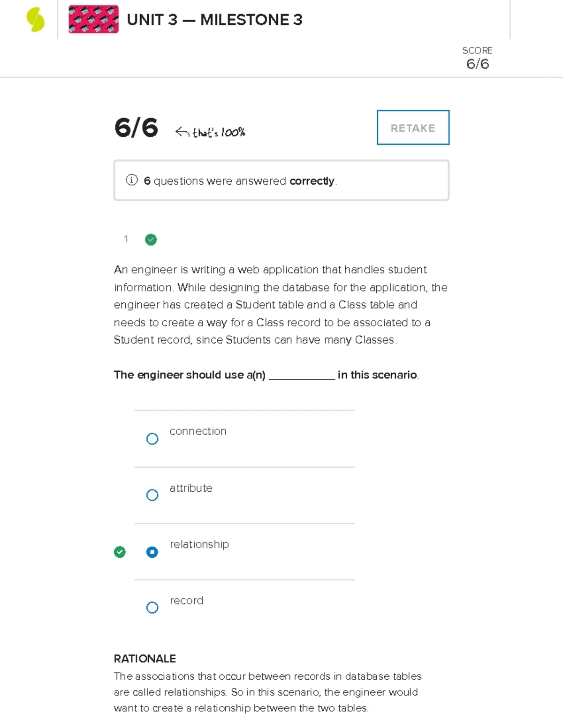Click the RETAKE button
Image resolution: width=563 pixels, height=728 pixels.
point(412,128)
